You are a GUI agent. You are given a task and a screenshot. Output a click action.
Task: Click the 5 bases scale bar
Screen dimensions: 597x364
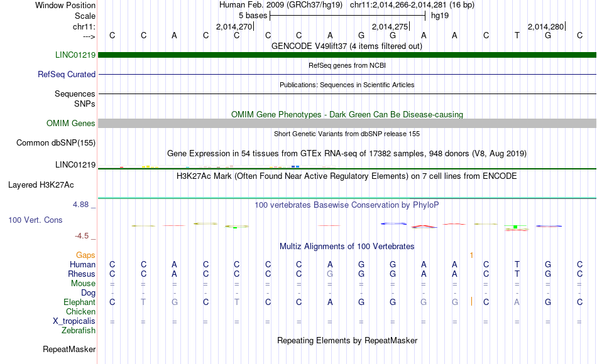tap(348, 16)
